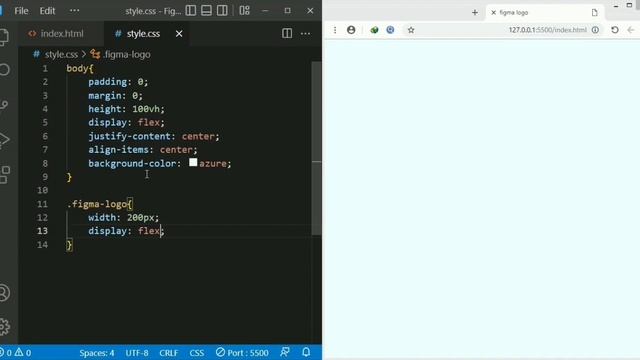Image resolution: width=640 pixels, height=360 pixels.
Task: Open the File menu
Action: [21, 11]
